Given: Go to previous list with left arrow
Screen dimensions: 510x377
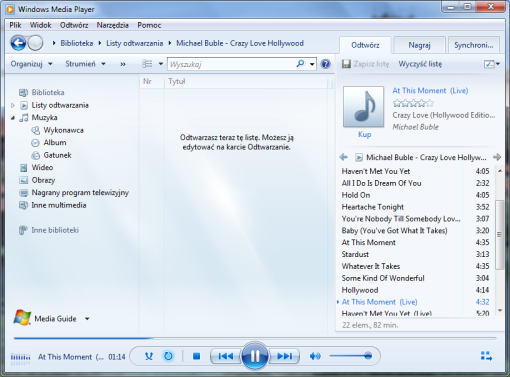Looking at the screenshot, I should [x=343, y=157].
